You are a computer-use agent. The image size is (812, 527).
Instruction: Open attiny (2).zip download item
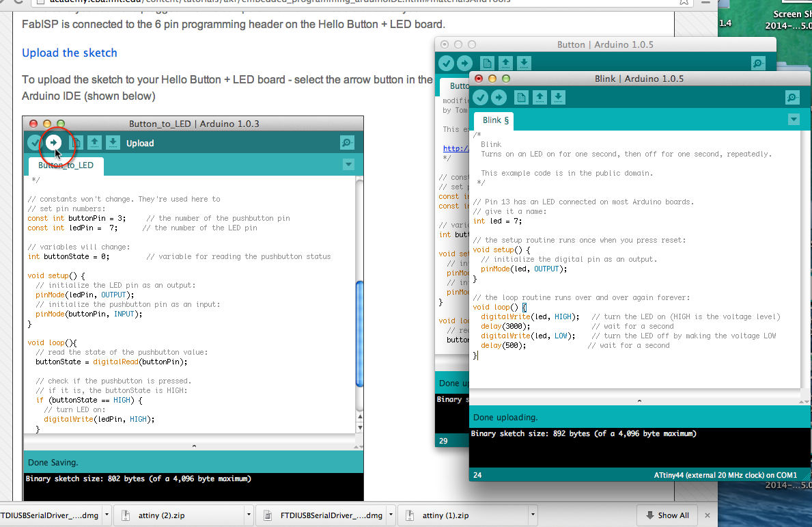[179, 515]
